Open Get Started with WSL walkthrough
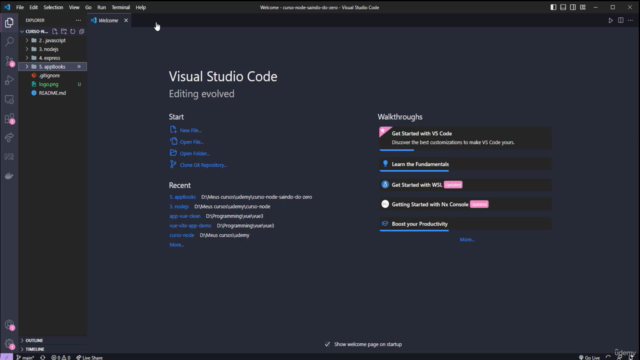 pos(465,184)
